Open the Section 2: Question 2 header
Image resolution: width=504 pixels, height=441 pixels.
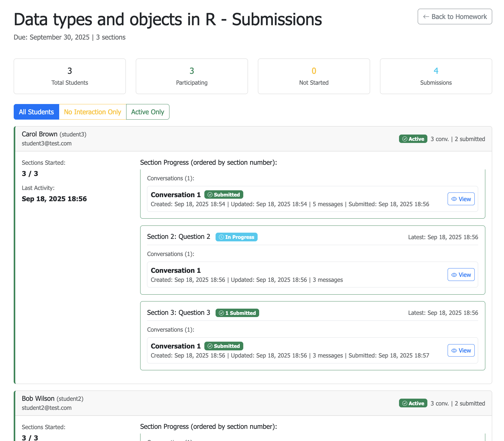pos(178,237)
